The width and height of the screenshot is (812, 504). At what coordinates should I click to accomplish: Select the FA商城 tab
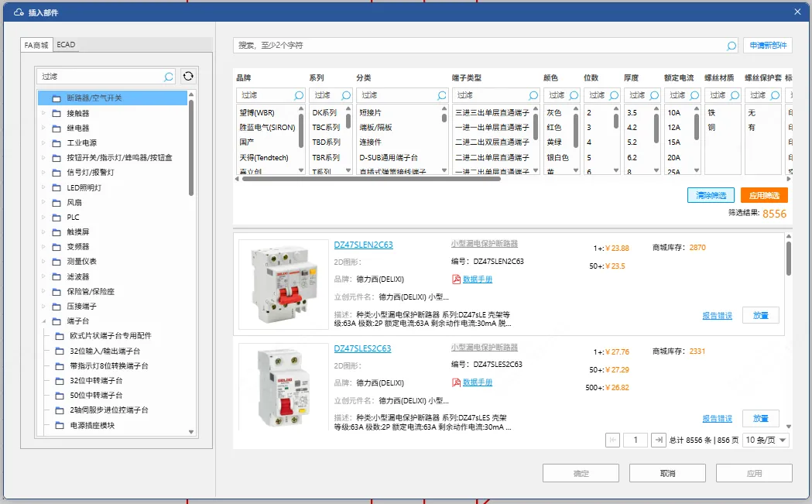tap(36, 45)
